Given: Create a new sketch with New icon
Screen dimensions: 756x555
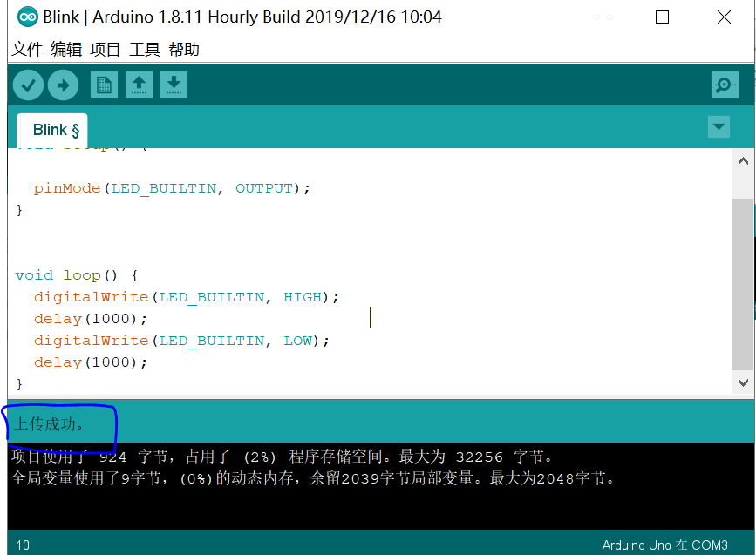Looking at the screenshot, I should pyautogui.click(x=104, y=85).
